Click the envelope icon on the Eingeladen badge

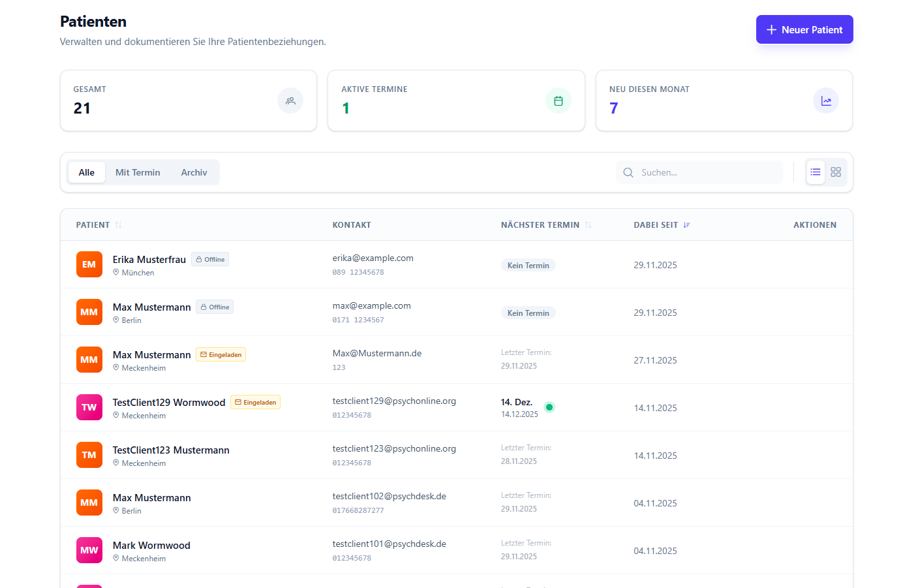(x=205, y=354)
